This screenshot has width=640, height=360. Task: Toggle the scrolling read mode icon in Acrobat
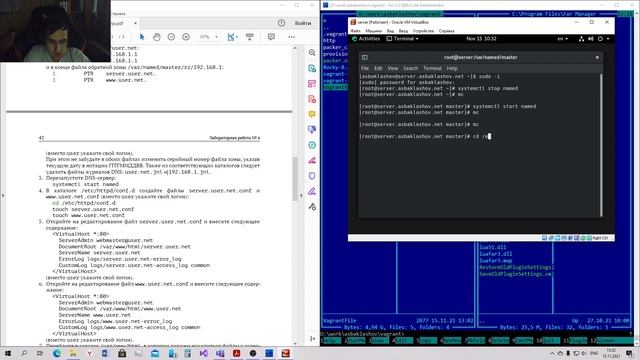(x=250, y=37)
